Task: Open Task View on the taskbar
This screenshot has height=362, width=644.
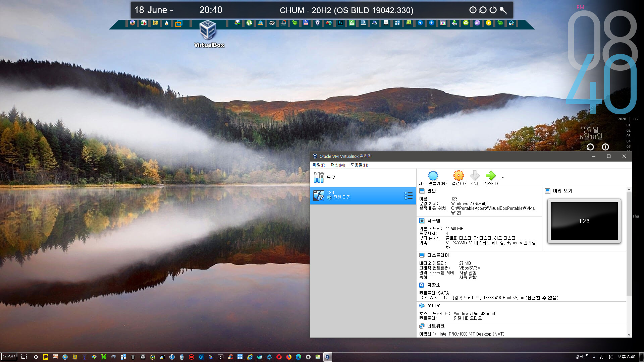Action: (x=24, y=357)
